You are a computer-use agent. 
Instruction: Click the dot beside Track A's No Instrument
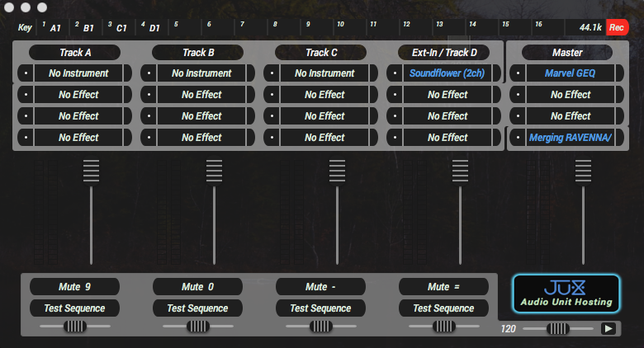(26, 73)
